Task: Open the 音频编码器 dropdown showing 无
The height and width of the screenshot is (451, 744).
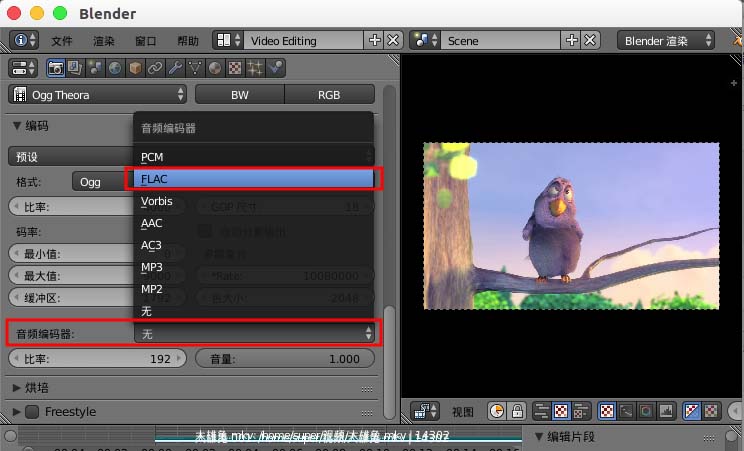Action: click(x=254, y=334)
